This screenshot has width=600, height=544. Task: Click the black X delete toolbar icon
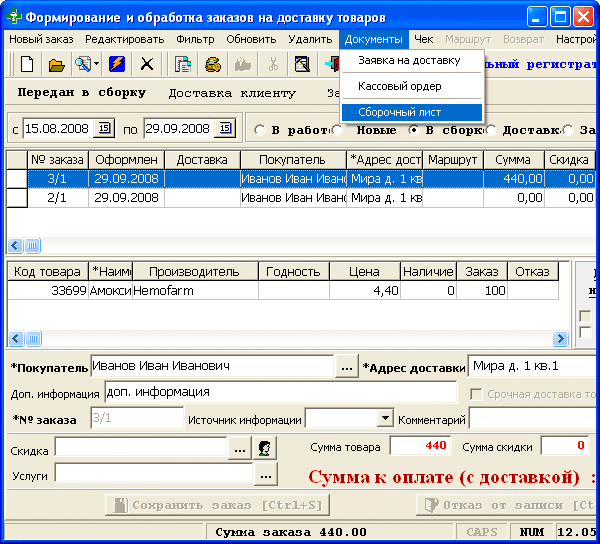[x=147, y=64]
